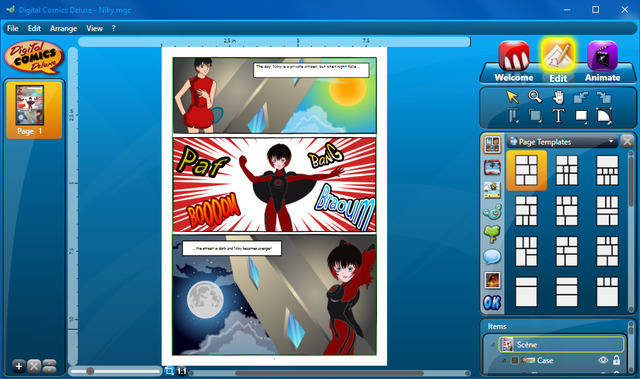Open the Arrange menu

pos(63,28)
